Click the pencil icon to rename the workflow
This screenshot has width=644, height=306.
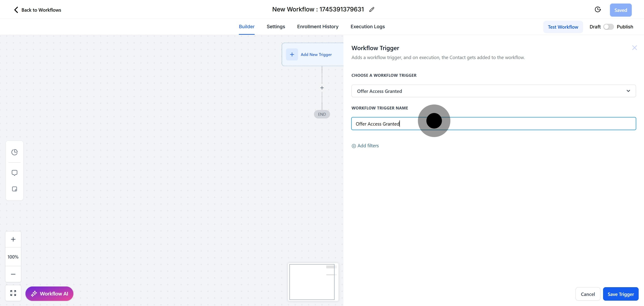tap(372, 9)
